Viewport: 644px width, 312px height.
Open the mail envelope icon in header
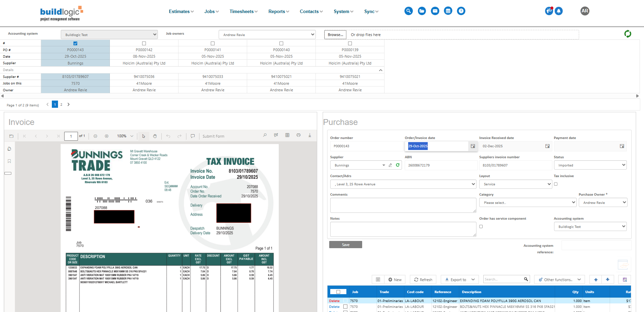tap(435, 11)
